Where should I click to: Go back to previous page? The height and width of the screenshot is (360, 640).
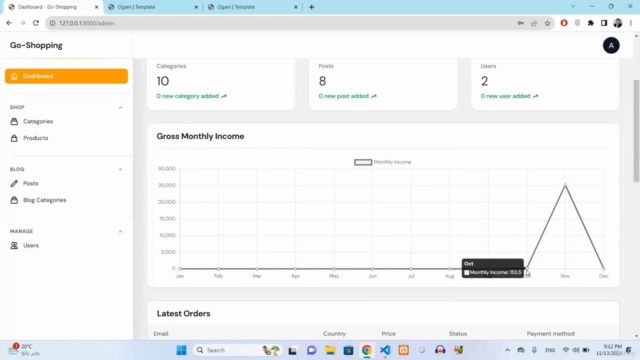click(x=9, y=23)
